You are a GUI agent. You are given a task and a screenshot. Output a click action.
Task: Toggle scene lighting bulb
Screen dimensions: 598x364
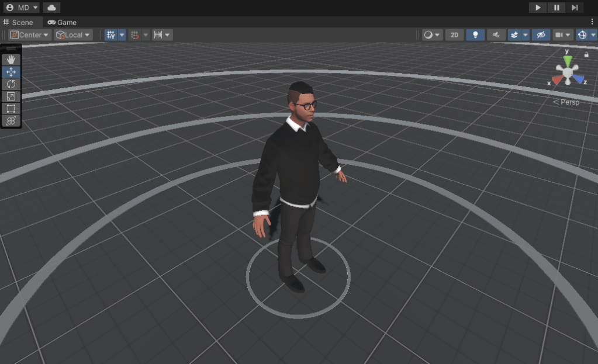(475, 35)
